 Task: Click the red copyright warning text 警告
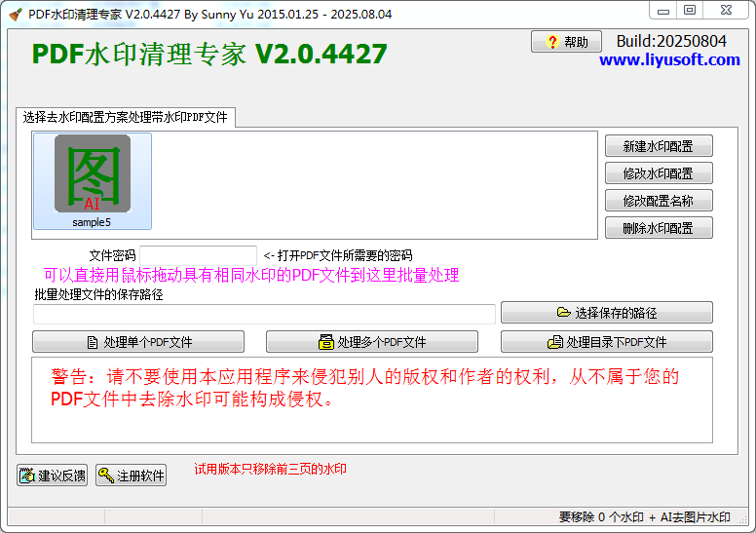[365, 388]
